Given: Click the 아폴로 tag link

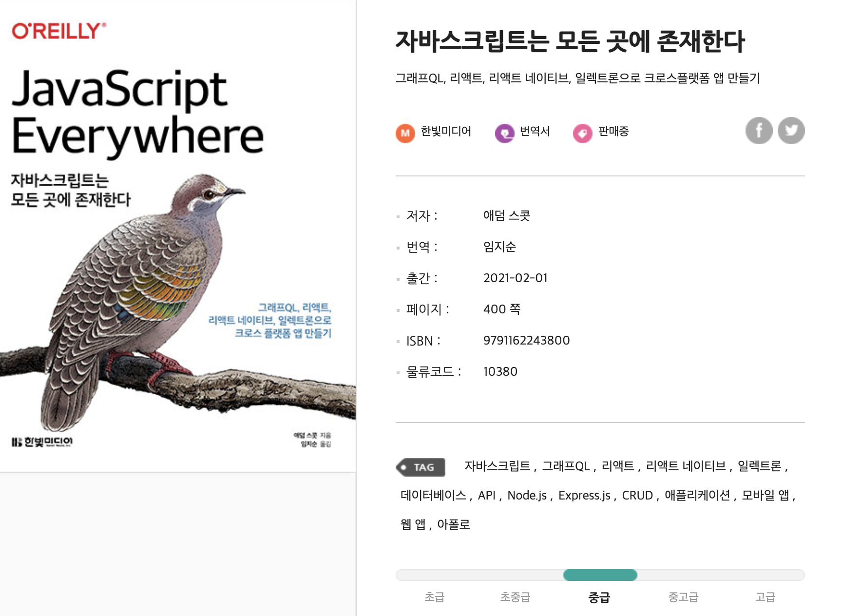Looking at the screenshot, I should (x=453, y=525).
